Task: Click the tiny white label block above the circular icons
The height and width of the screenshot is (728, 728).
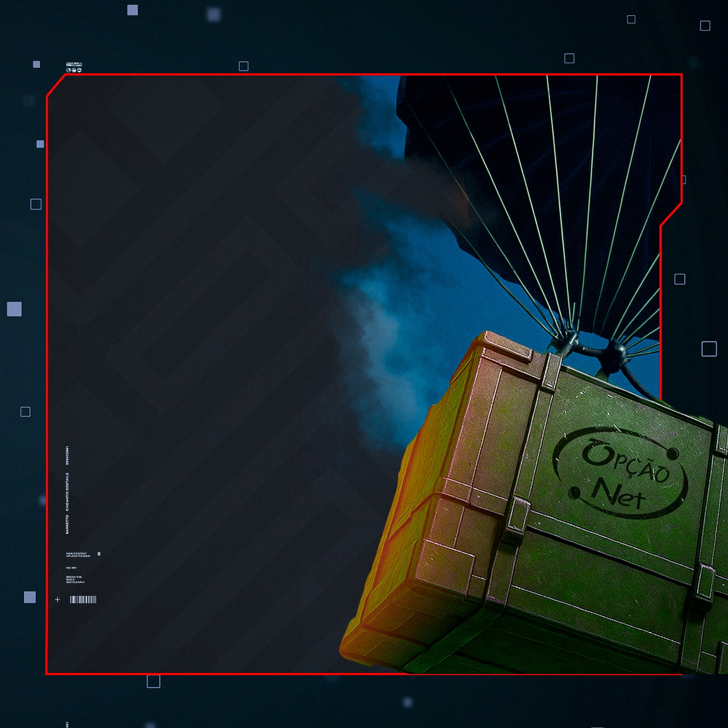Action: (74, 65)
